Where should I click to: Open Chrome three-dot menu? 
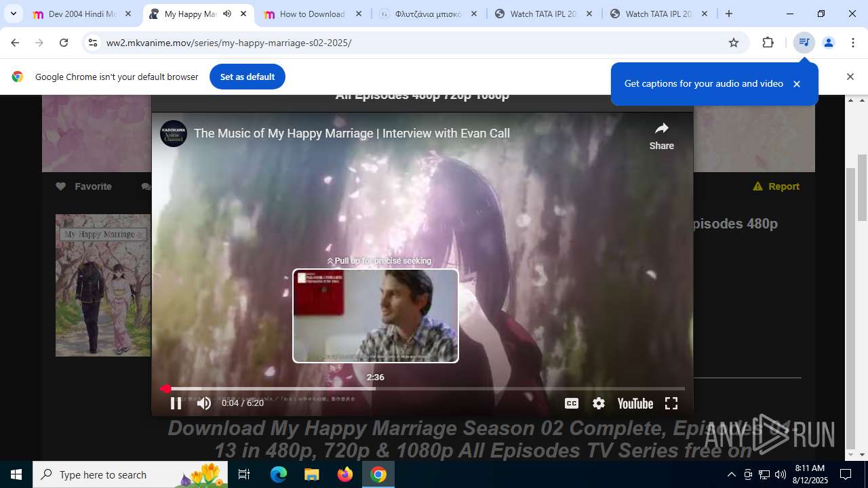pyautogui.click(x=853, y=43)
